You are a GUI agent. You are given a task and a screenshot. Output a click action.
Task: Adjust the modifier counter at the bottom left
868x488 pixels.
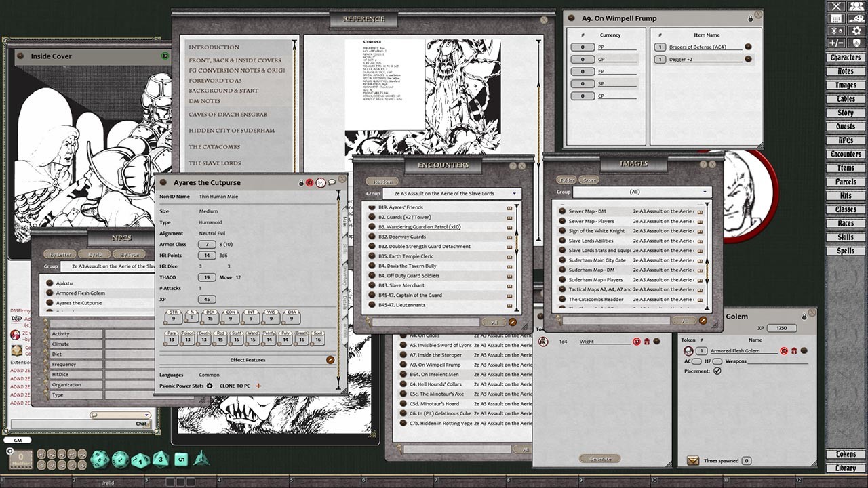tap(20, 459)
